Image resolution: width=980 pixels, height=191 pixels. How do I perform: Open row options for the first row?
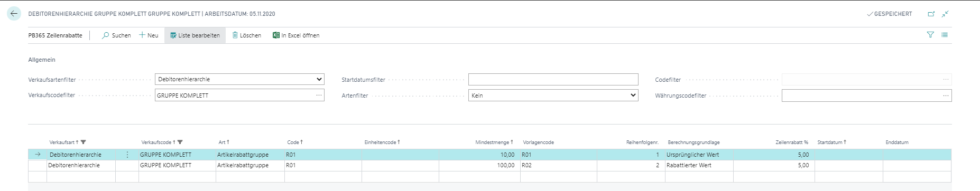pyautogui.click(x=127, y=155)
